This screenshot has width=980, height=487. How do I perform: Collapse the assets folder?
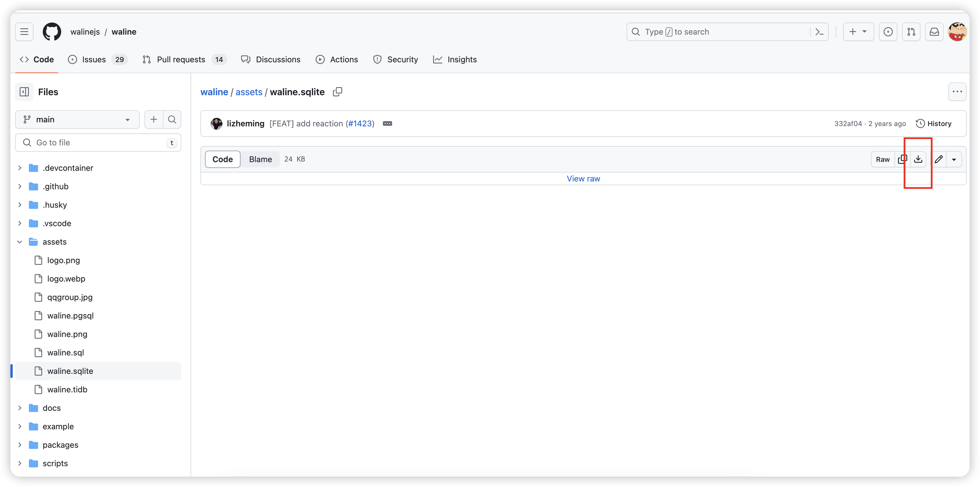pyautogui.click(x=20, y=242)
